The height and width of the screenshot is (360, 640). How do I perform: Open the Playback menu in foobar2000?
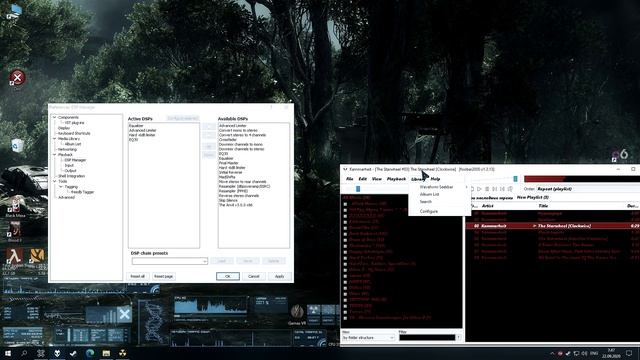(x=396, y=179)
